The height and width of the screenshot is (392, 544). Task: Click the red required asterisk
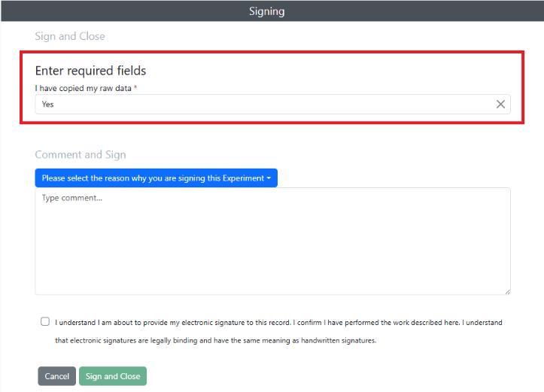[135, 87]
